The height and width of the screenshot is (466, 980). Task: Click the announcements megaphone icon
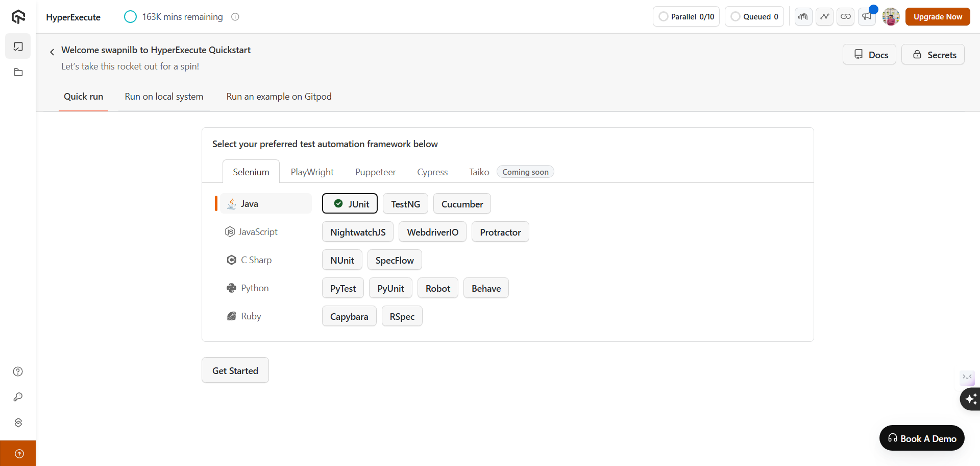coord(867,16)
